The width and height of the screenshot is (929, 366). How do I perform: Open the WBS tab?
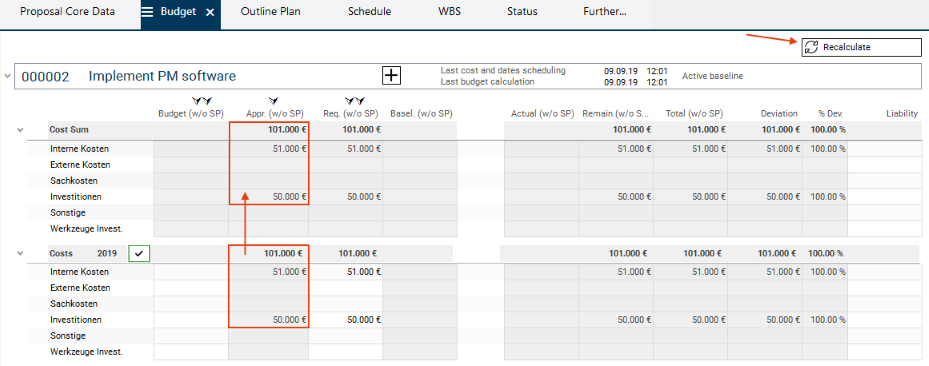point(449,12)
